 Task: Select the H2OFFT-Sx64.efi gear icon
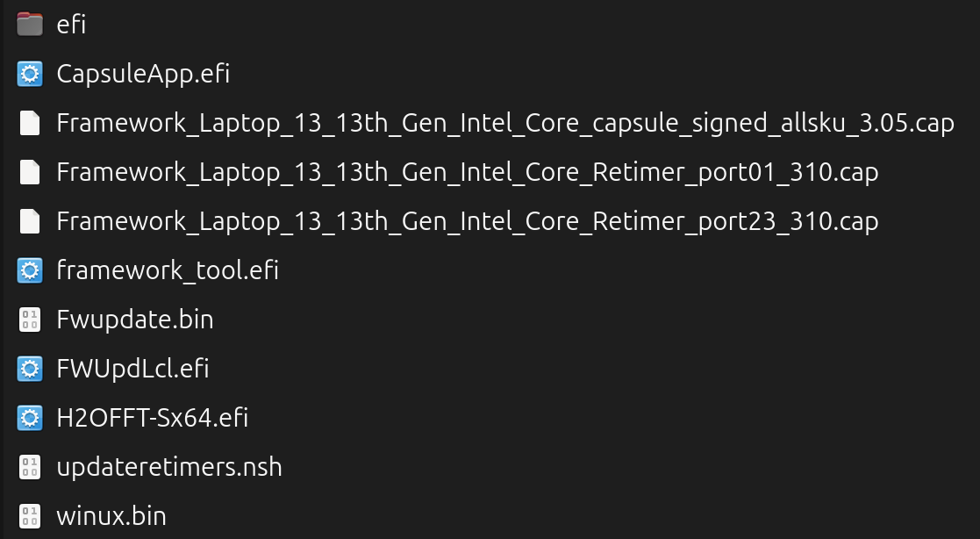30,418
